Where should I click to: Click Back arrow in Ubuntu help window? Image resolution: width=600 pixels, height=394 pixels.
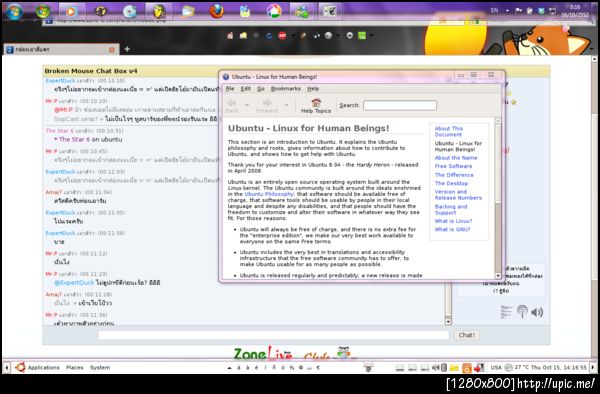pyautogui.click(x=232, y=105)
